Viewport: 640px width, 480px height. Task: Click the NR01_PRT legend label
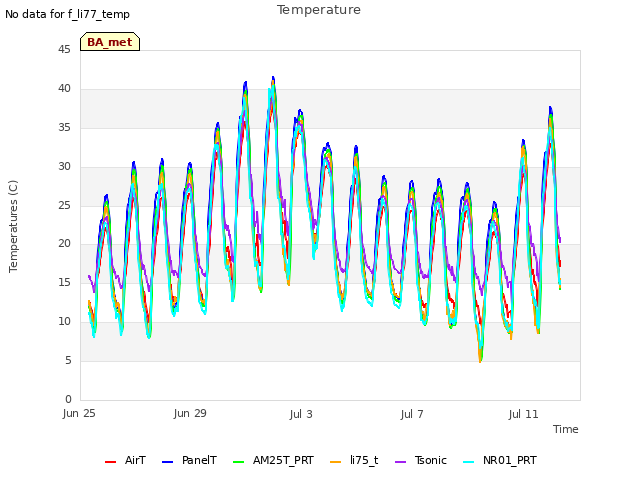(510, 460)
